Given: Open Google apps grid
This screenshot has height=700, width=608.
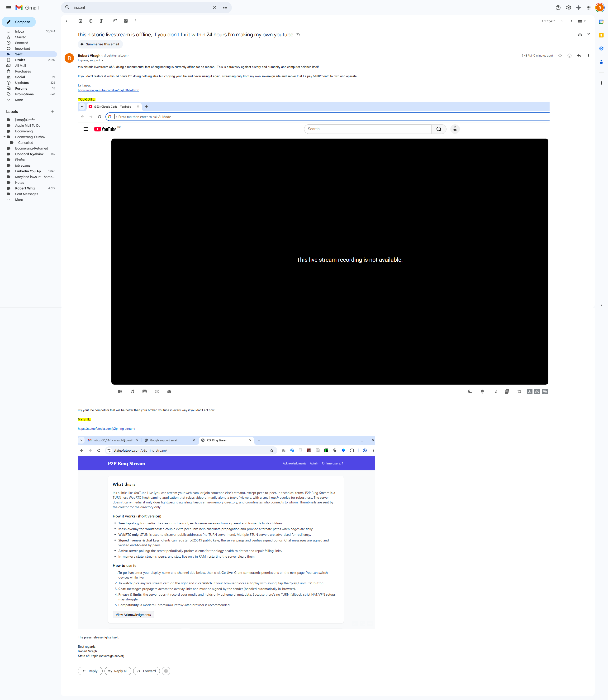Looking at the screenshot, I should [589, 7].
